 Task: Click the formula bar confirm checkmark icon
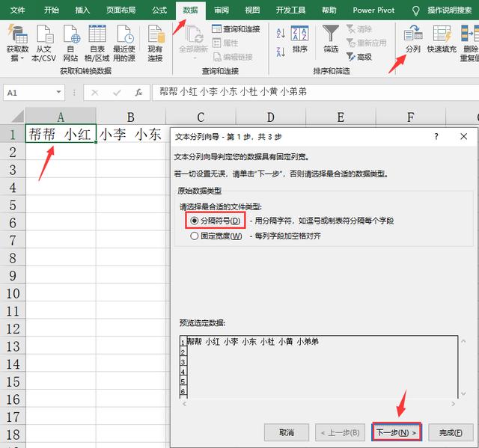pos(117,93)
